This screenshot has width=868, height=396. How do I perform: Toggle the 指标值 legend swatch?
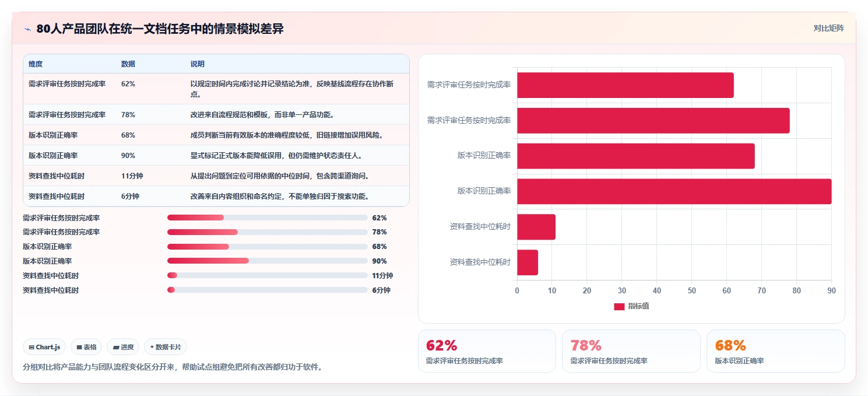pos(619,306)
